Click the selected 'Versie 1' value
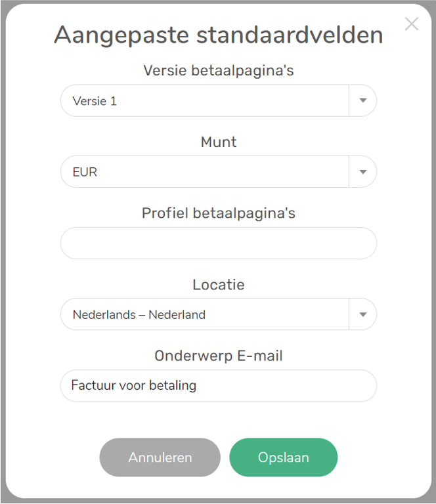The width and height of the screenshot is (436, 504). [95, 101]
